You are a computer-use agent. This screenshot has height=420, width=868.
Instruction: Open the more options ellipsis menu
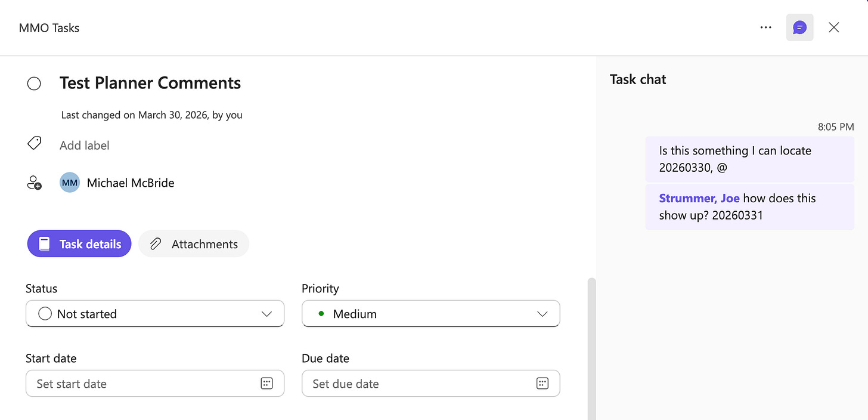(766, 27)
